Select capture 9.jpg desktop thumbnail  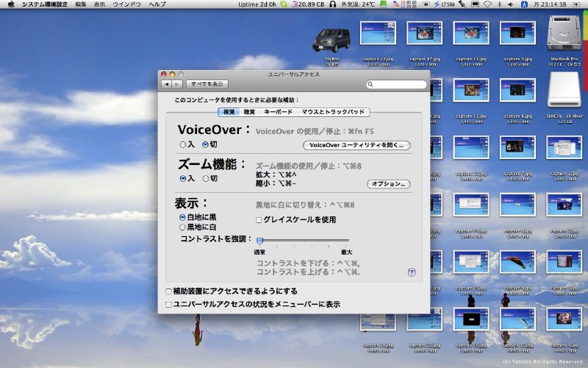[x=517, y=262]
